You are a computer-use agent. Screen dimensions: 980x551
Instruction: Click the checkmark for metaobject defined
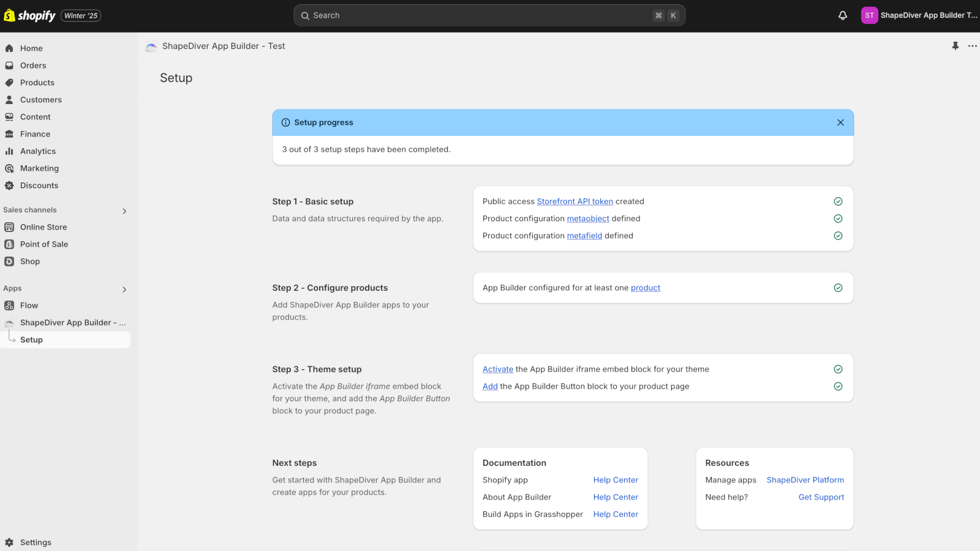coord(838,219)
